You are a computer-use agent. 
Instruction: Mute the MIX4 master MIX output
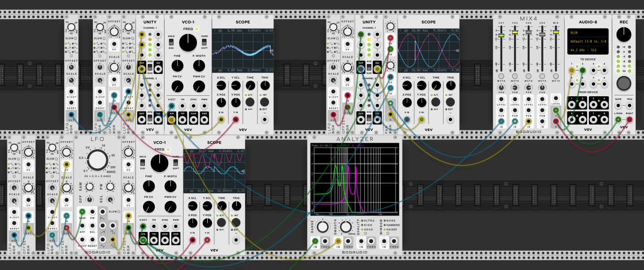point(556,76)
